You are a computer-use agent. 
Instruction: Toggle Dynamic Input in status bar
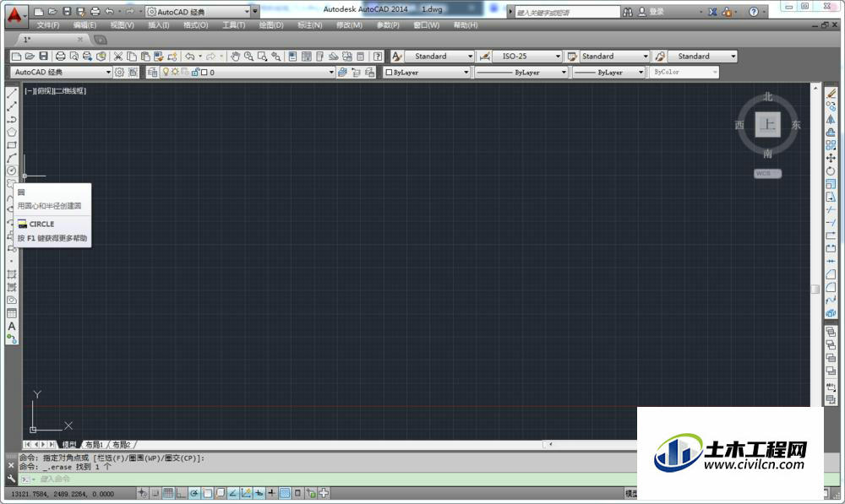tap(259, 493)
